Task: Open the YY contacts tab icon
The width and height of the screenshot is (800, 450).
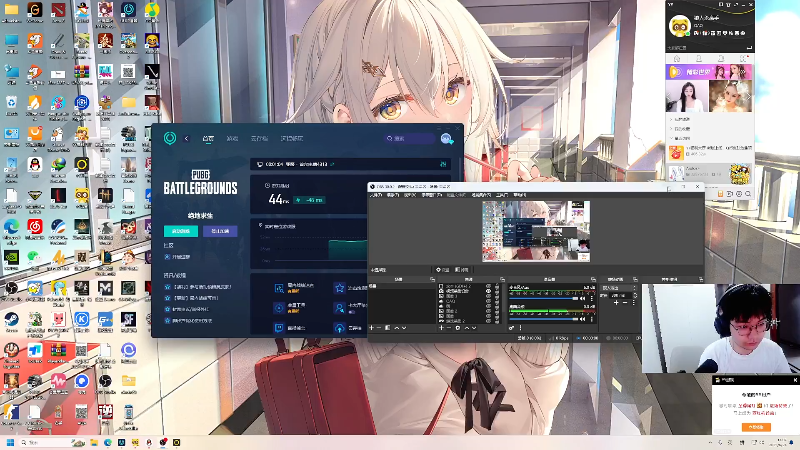Action: click(698, 59)
